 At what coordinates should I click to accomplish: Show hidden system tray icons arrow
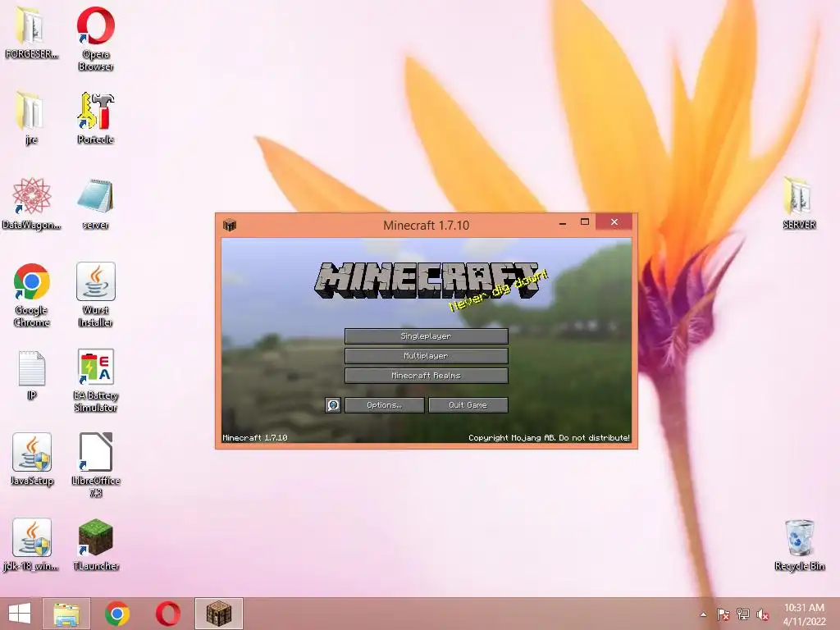pyautogui.click(x=703, y=614)
